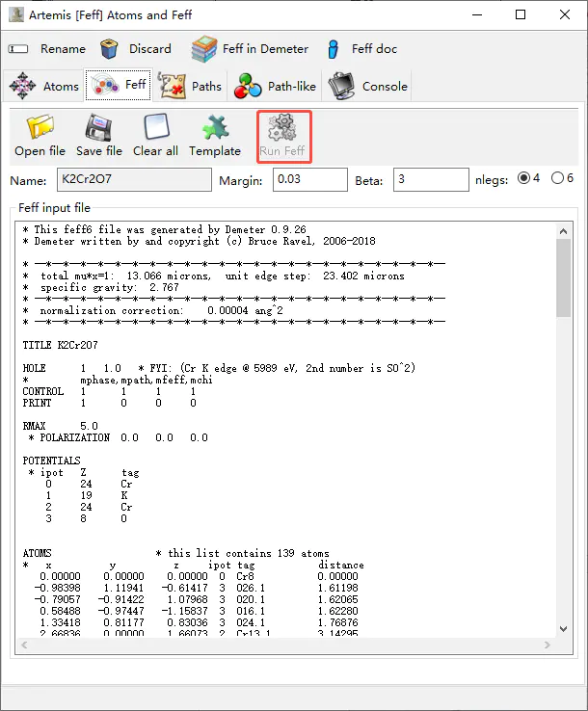Click the Beta input field
Image resolution: width=588 pixels, height=711 pixels.
click(431, 179)
